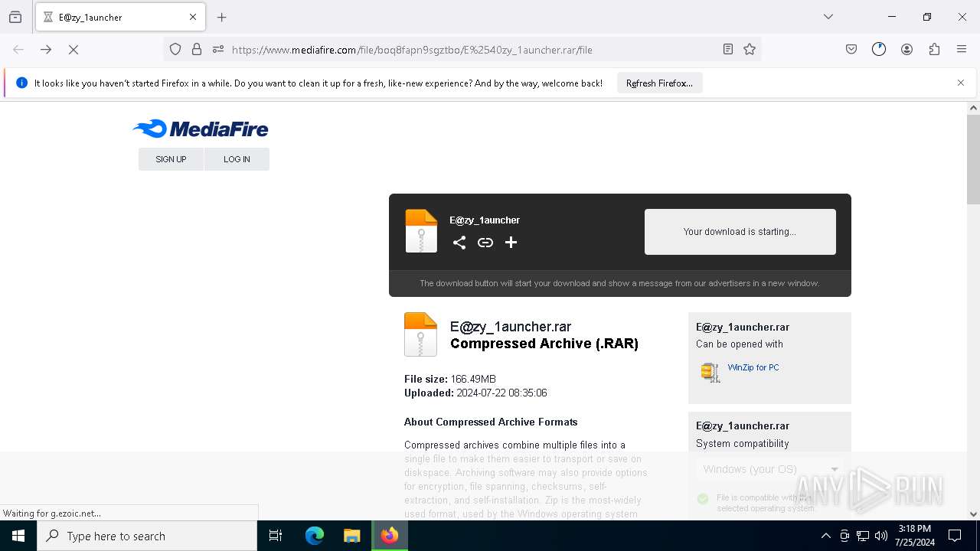Open WinZip for PC link
Screen dimensions: 980x551
pos(753,367)
